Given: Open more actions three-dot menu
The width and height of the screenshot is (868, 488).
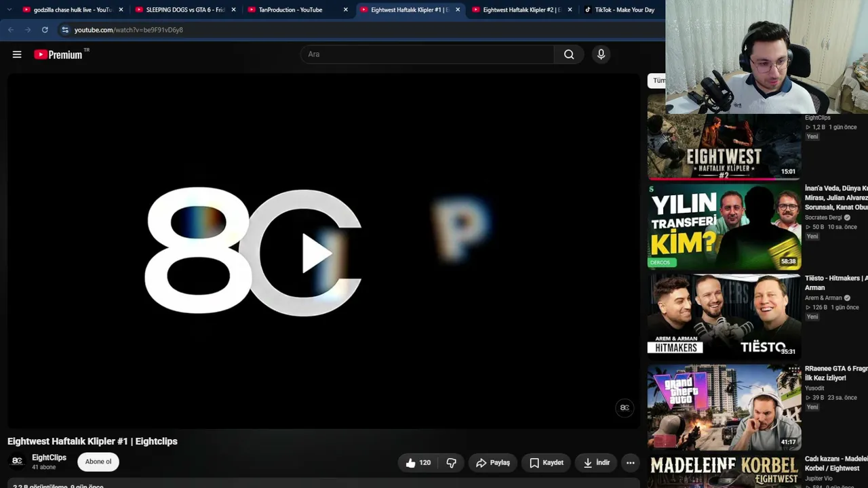Looking at the screenshot, I should coord(630,463).
